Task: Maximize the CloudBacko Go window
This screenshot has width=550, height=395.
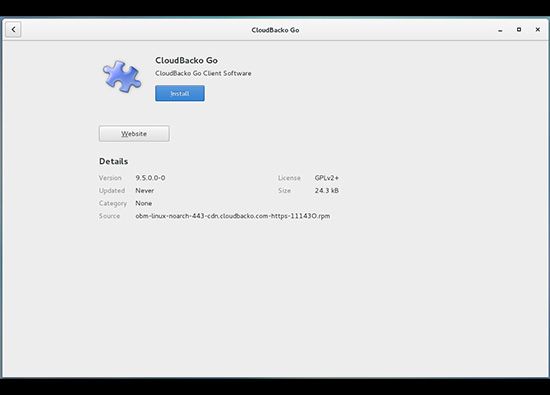Action: coord(519,30)
